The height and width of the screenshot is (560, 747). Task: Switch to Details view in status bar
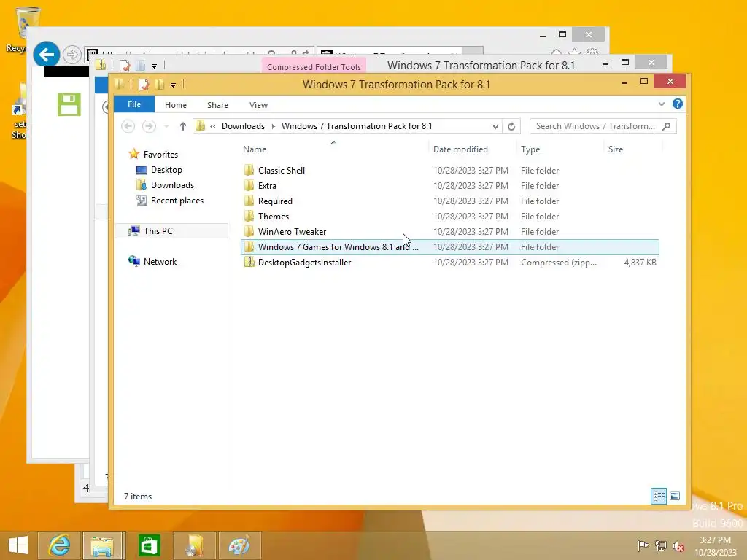659,496
